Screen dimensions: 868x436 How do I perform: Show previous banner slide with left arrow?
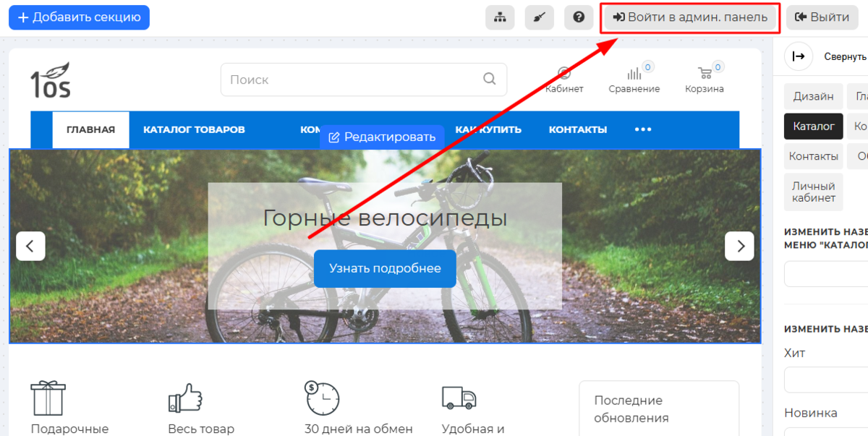coord(30,247)
